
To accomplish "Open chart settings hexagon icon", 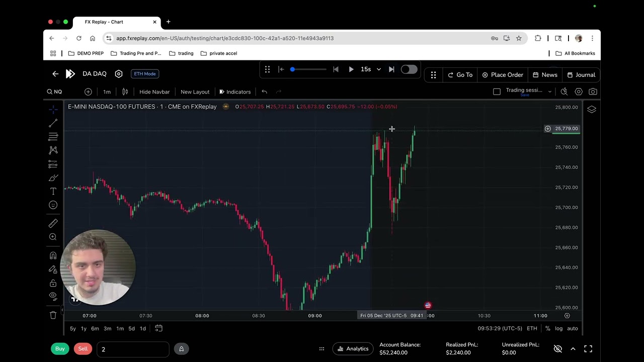I will [x=579, y=92].
